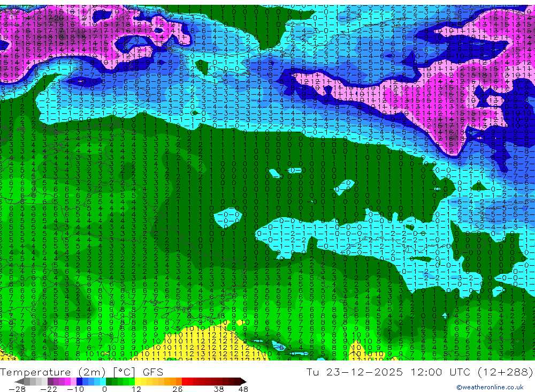
Task: Click the "-28" legend label
Action: click(17, 389)
